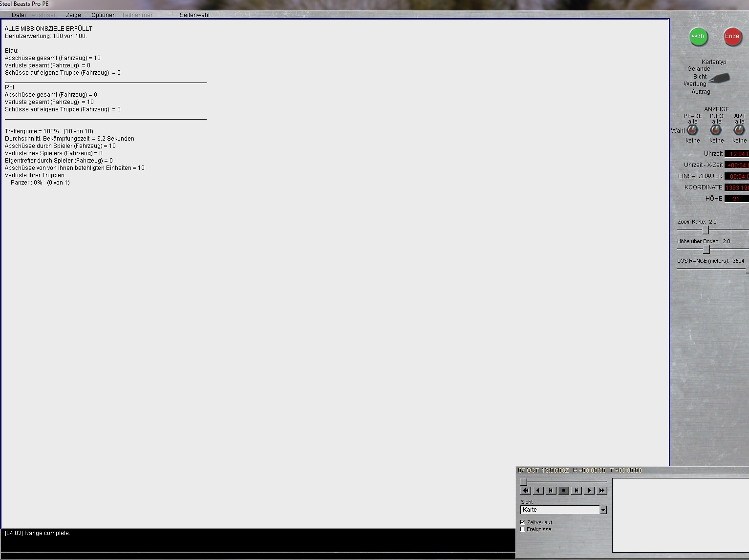Toggle the PFADE display switch
The width and height of the screenshot is (749, 560).
(692, 130)
